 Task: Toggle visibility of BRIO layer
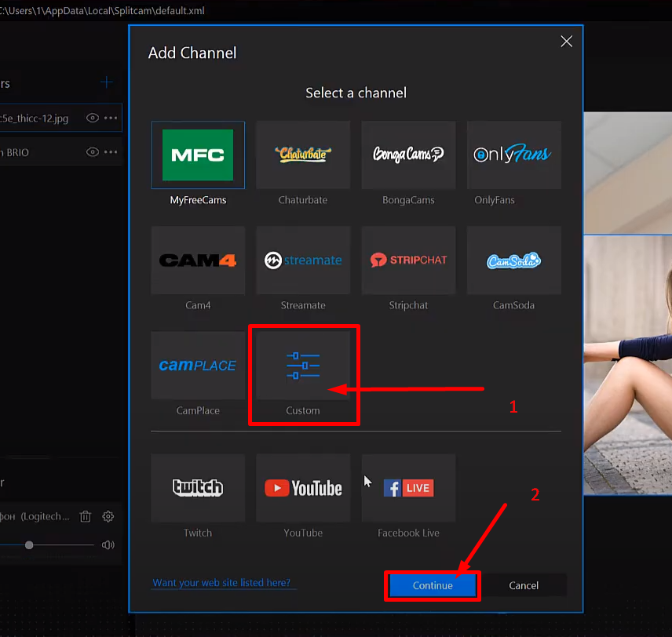coord(92,151)
